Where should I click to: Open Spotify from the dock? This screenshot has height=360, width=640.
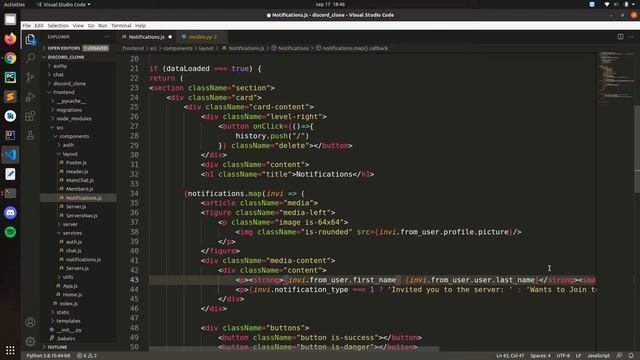point(10,232)
